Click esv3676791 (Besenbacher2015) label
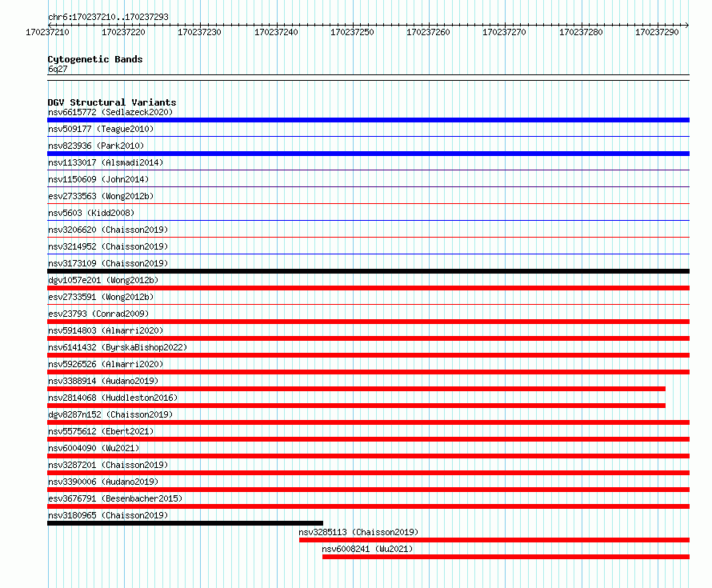712x588 pixels. pyautogui.click(x=115, y=498)
